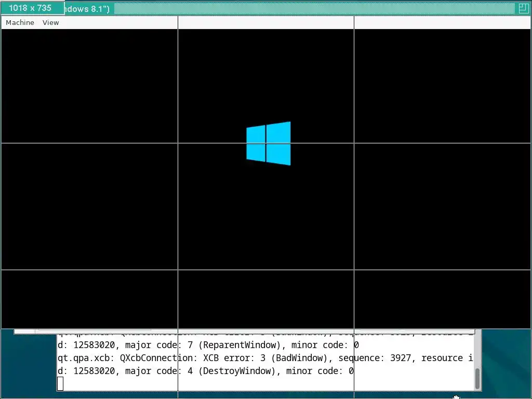
Task: Click the terminal's block cursor on the empty line
Action: tap(60, 384)
